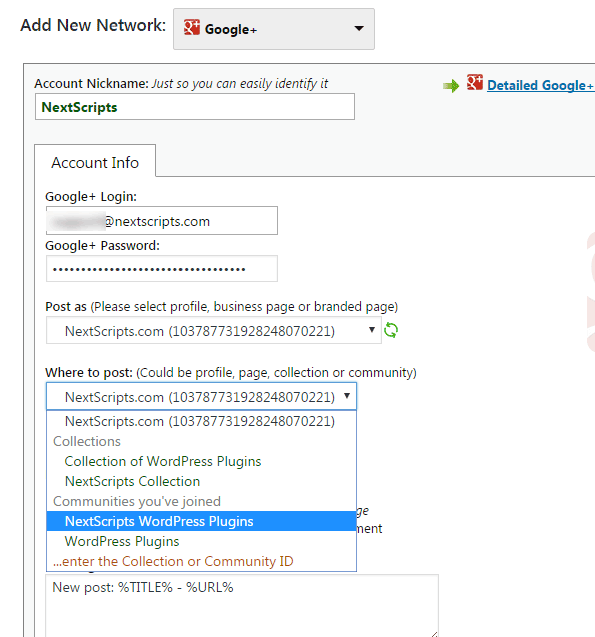
Task: Collapse the Where to post dropdown
Action: click(201, 396)
